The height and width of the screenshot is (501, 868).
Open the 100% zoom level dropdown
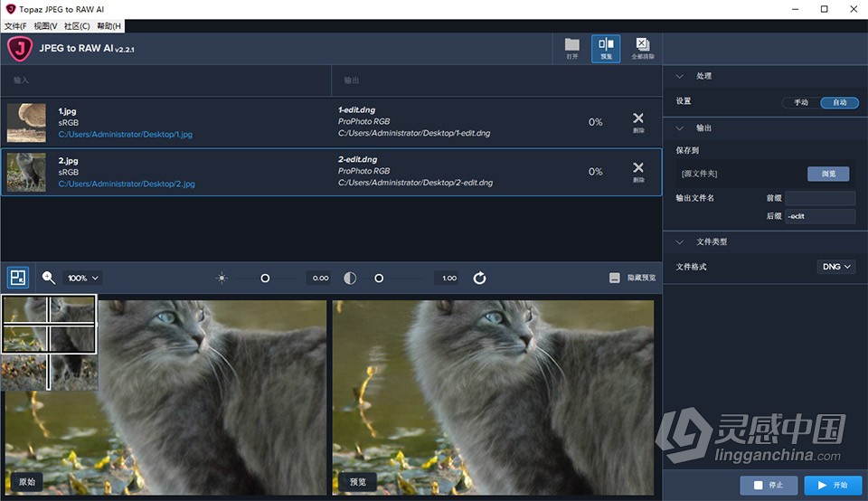coord(82,278)
